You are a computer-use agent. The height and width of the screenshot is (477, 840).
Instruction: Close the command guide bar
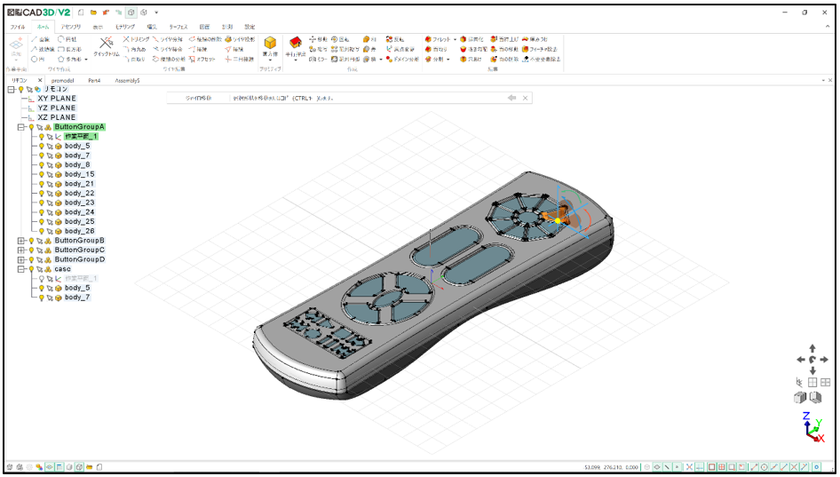525,98
